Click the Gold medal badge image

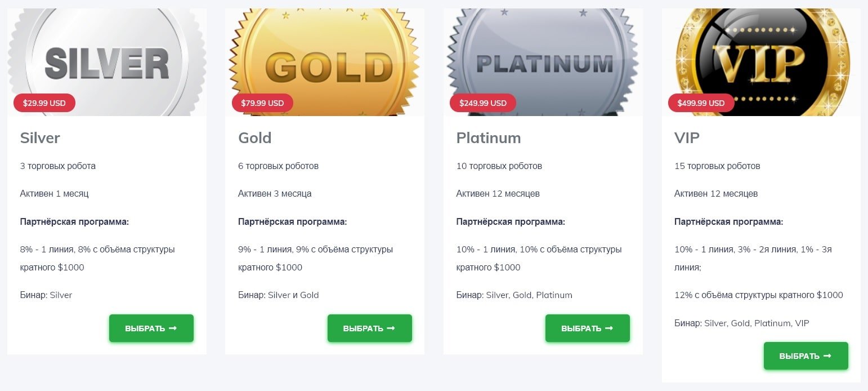(x=325, y=62)
